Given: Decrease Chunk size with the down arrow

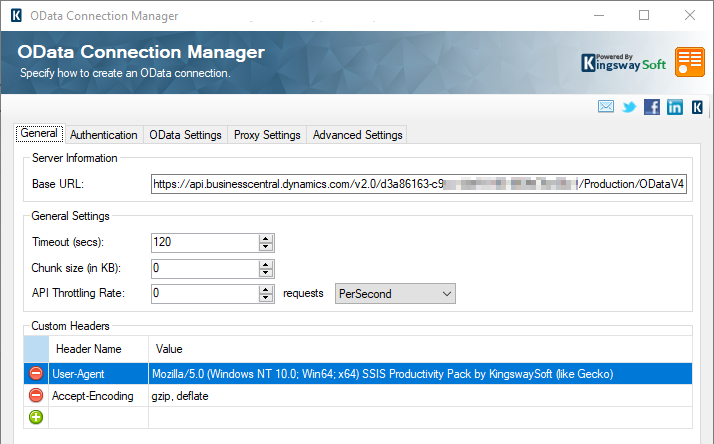Looking at the screenshot, I should tap(266, 273).
